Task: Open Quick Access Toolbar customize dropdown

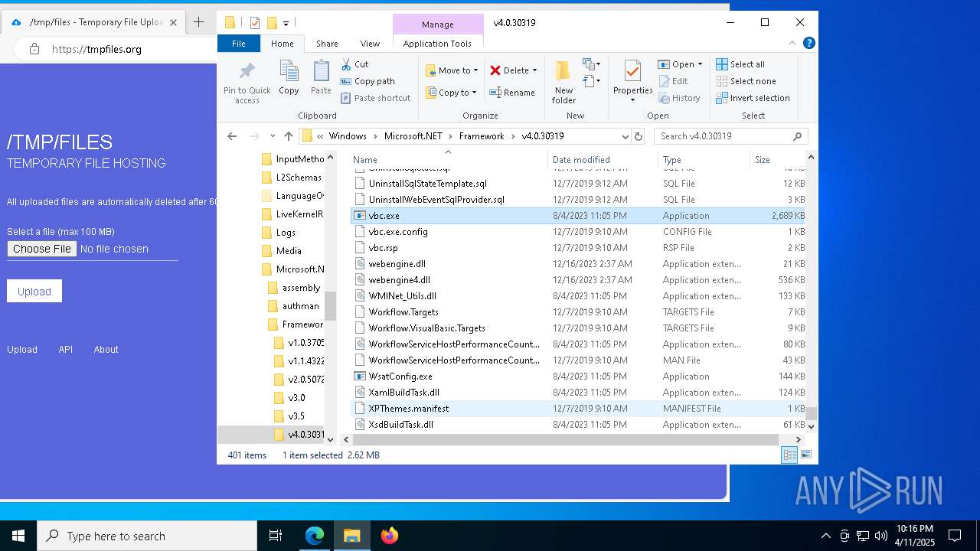Action: pos(286,23)
